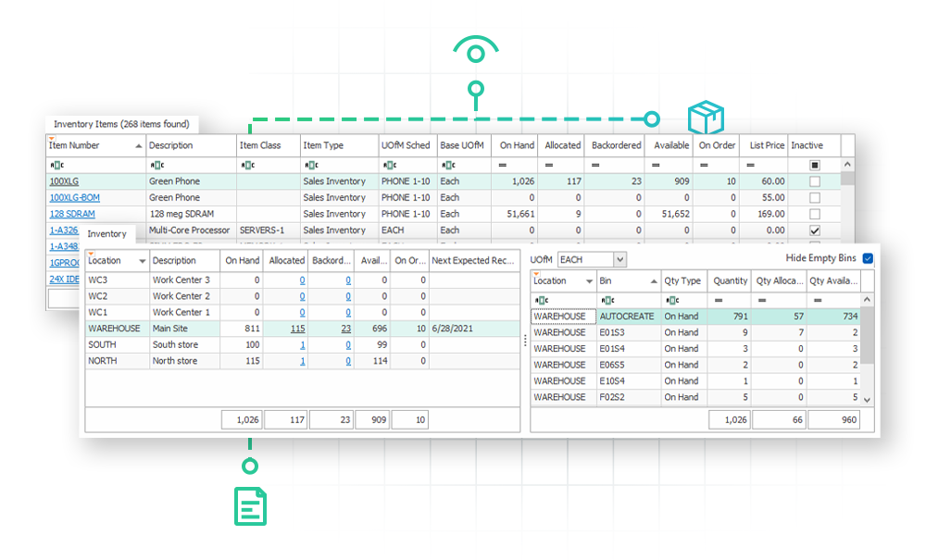The height and width of the screenshot is (560, 926).
Task: Click the Bin column sort arrow
Action: click(x=653, y=281)
